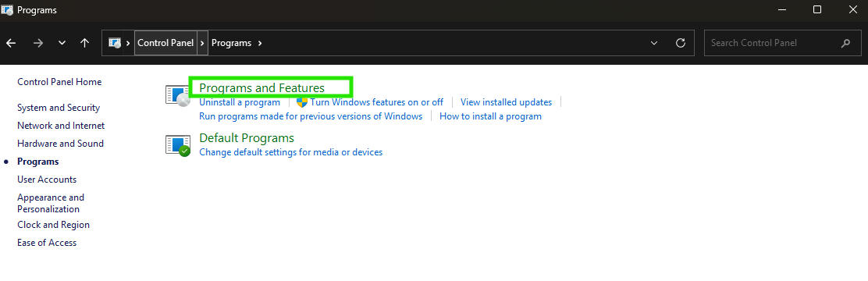Open View installed updates link
The height and width of the screenshot is (281, 868).
click(506, 102)
